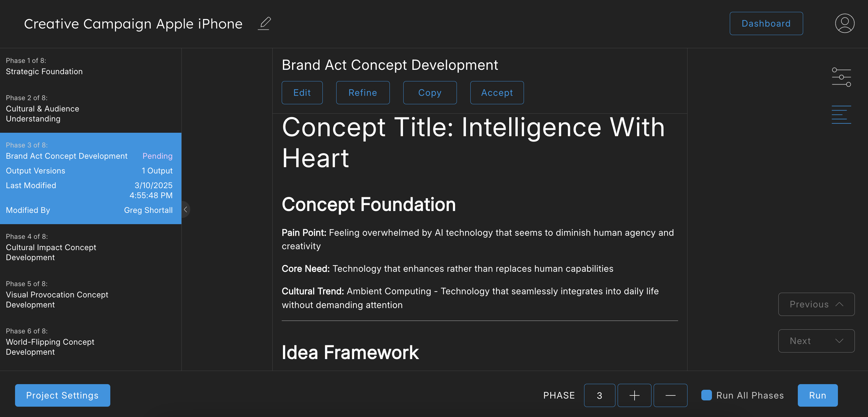Click the Refine button
This screenshot has height=417, width=868.
pyautogui.click(x=363, y=93)
